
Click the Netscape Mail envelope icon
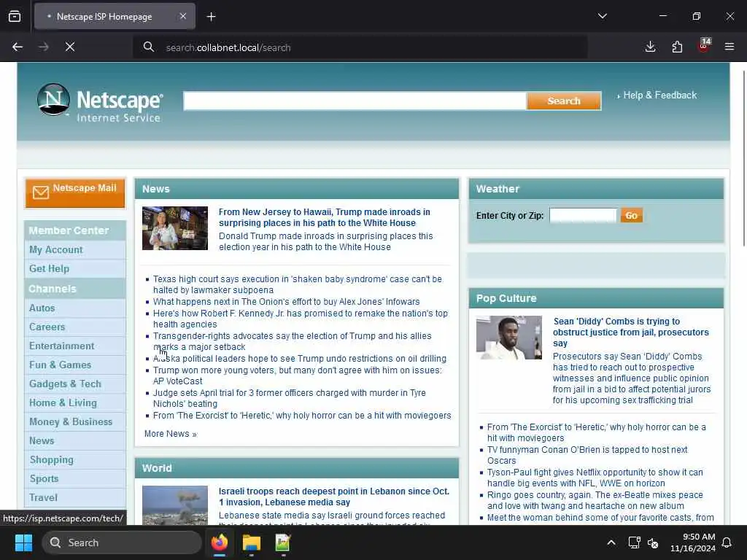pyautogui.click(x=41, y=192)
